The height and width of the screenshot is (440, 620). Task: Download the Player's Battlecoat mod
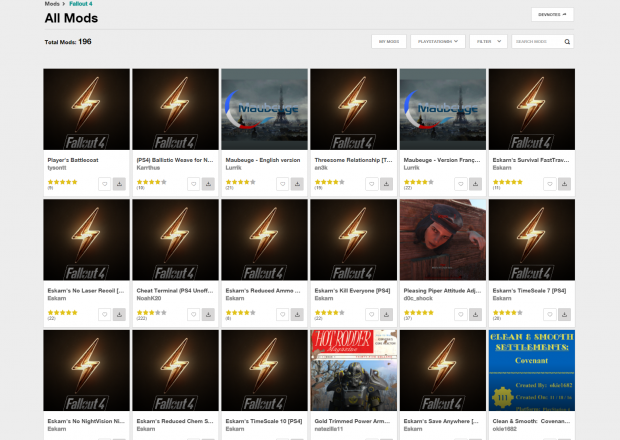pyautogui.click(x=119, y=184)
